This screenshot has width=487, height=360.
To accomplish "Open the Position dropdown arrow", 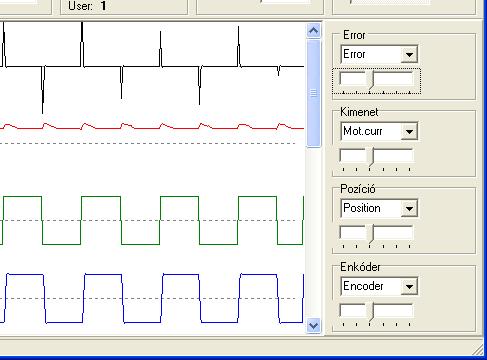I will point(409,208).
